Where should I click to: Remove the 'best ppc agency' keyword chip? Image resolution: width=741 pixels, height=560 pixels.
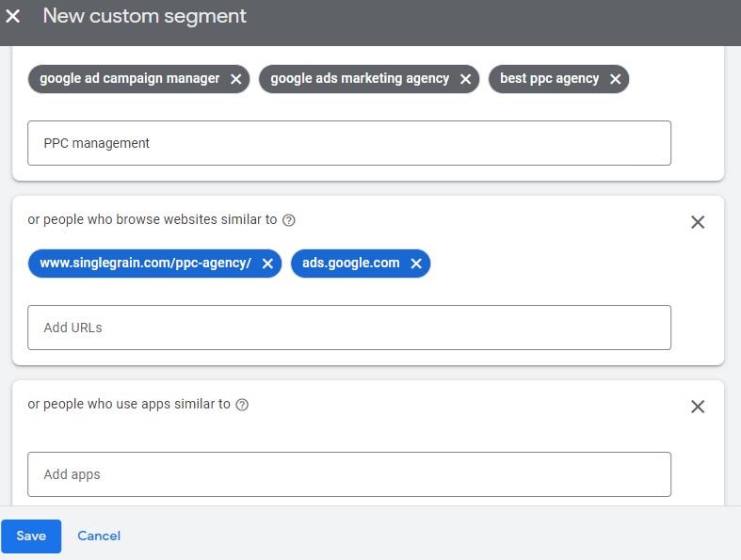click(x=615, y=79)
